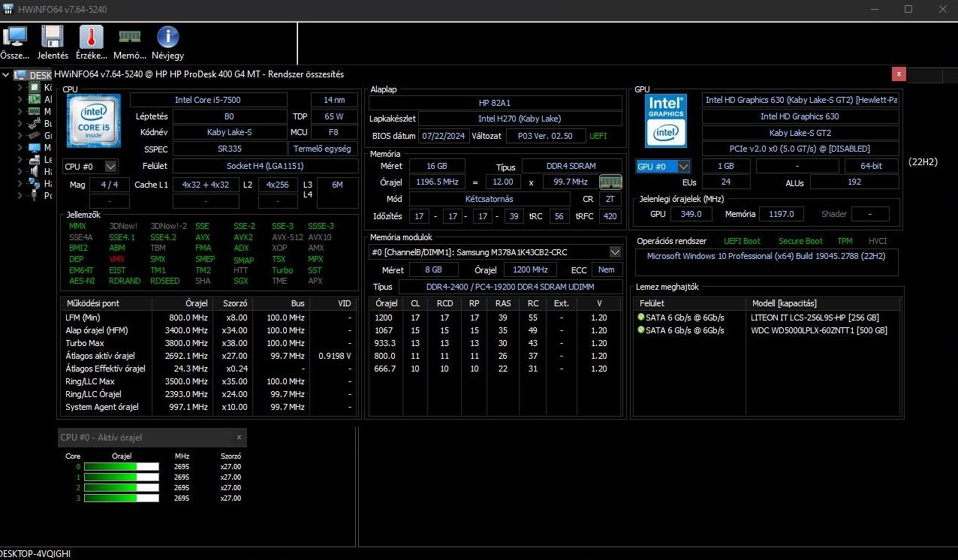Click the Intel HD Graphics 630 field

tap(800, 116)
